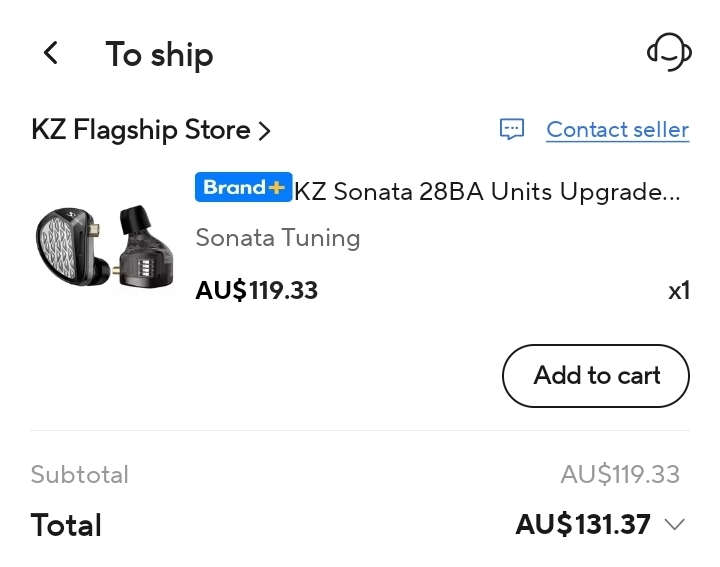The height and width of the screenshot is (567, 720).
Task: Select the Sonata Tuning variant text
Action: tap(277, 238)
